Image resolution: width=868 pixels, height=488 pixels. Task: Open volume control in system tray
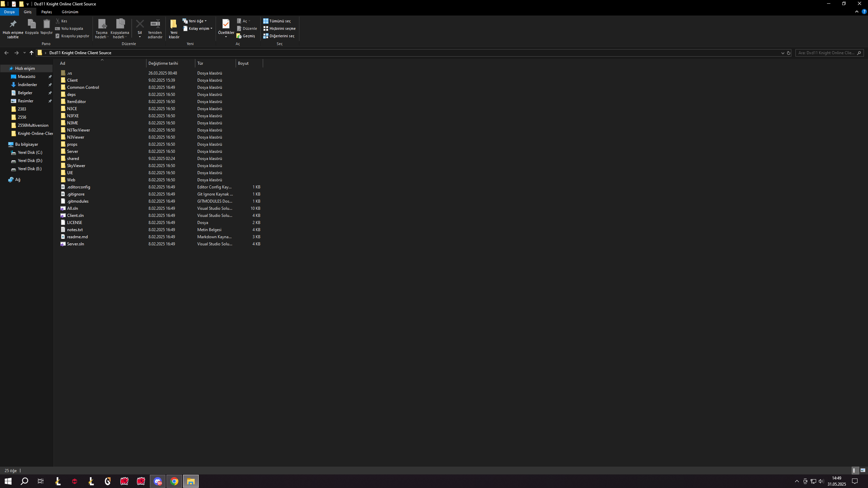pyautogui.click(x=821, y=481)
